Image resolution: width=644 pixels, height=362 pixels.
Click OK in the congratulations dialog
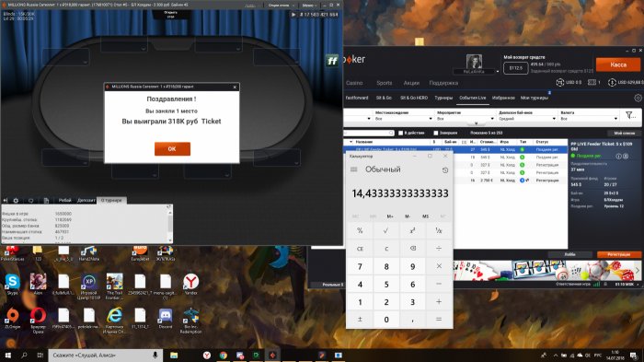click(172, 149)
